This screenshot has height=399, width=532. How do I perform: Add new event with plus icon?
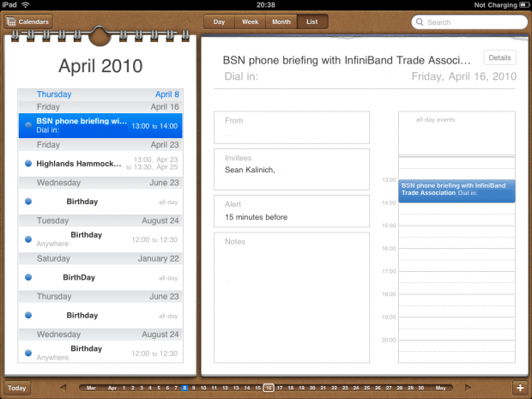tap(520, 388)
